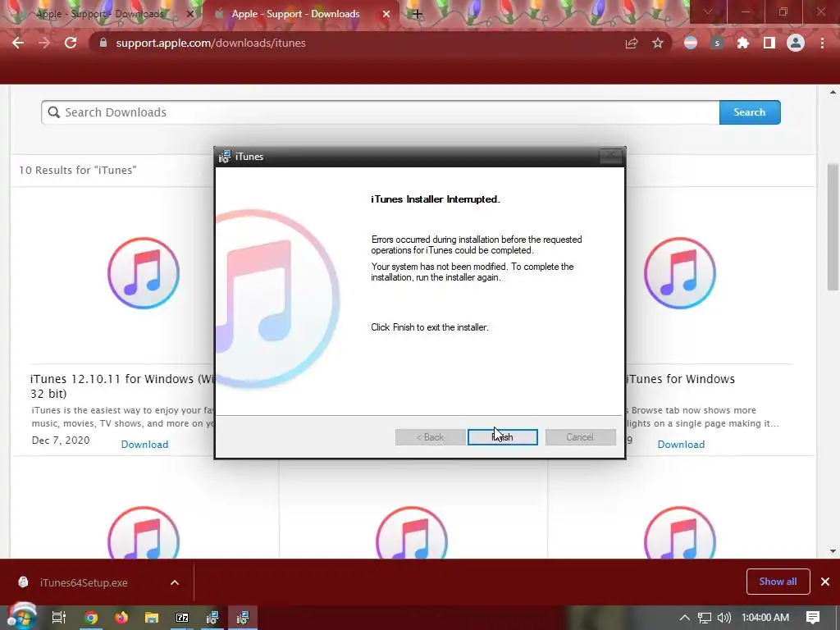Click Download link under iTunes for Windows card

(681, 444)
